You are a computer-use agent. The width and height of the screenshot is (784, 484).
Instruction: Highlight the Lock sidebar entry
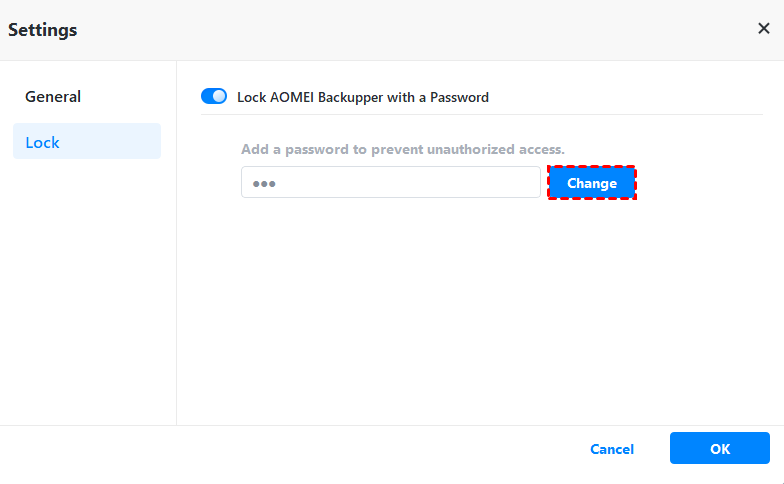86,142
